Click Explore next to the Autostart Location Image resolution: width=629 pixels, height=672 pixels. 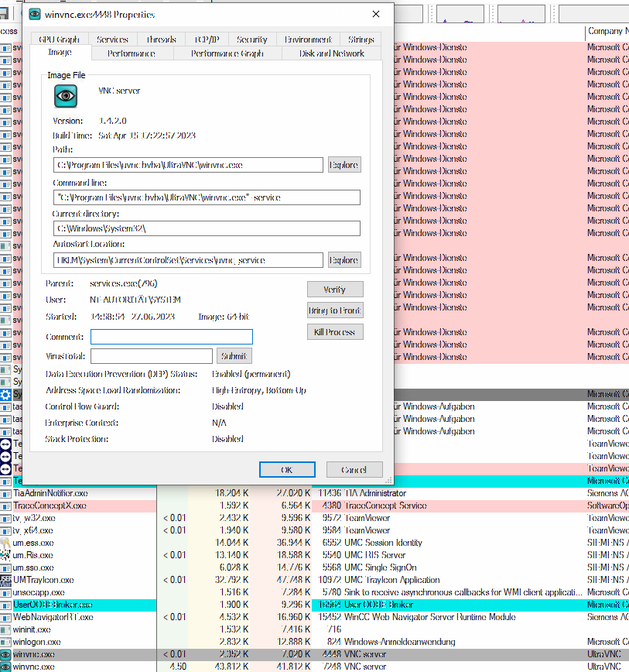pos(344,259)
